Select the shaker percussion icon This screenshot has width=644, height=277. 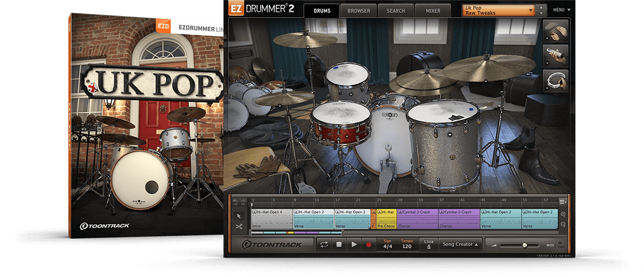(x=555, y=55)
